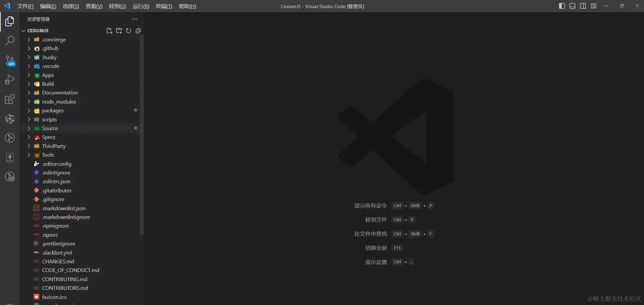The width and height of the screenshot is (644, 305).
Task: Open the Explorer view in activity bar
Action: 10,22
